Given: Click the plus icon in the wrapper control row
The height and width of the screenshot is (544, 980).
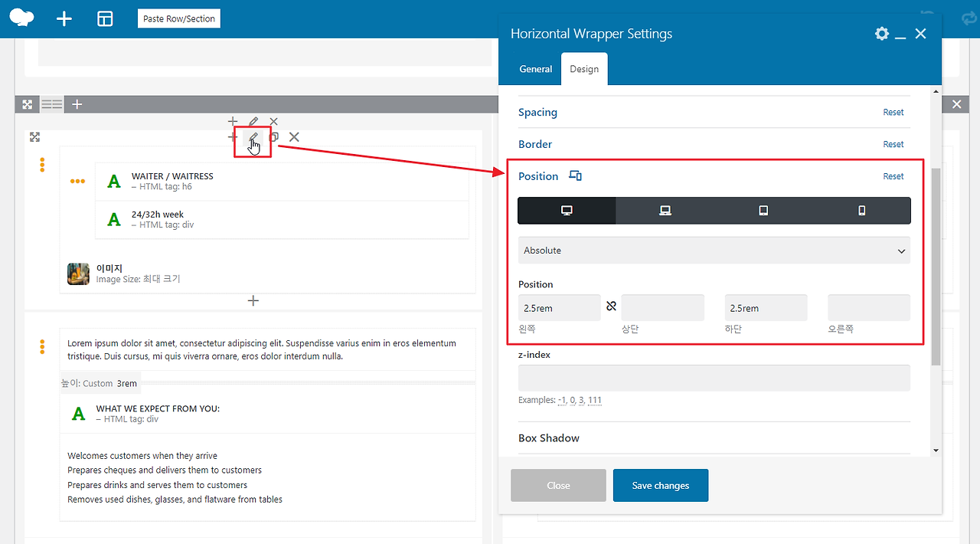Looking at the screenshot, I should point(233,137).
